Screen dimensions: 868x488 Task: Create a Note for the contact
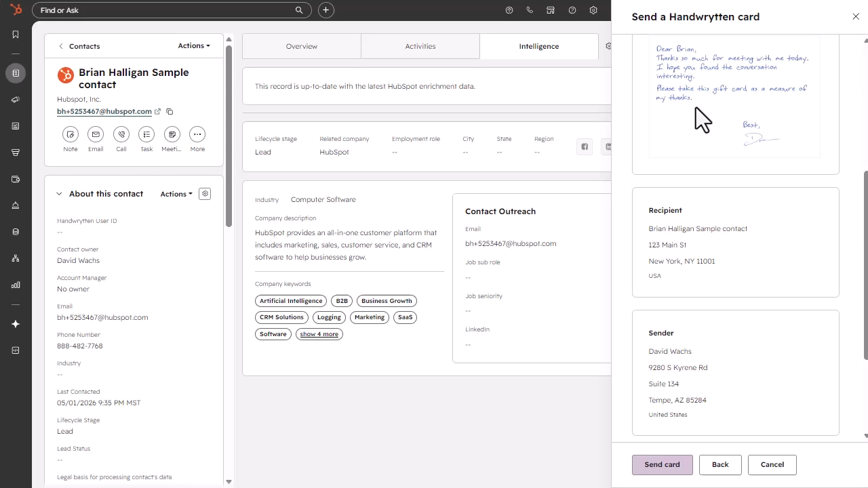[x=71, y=134]
